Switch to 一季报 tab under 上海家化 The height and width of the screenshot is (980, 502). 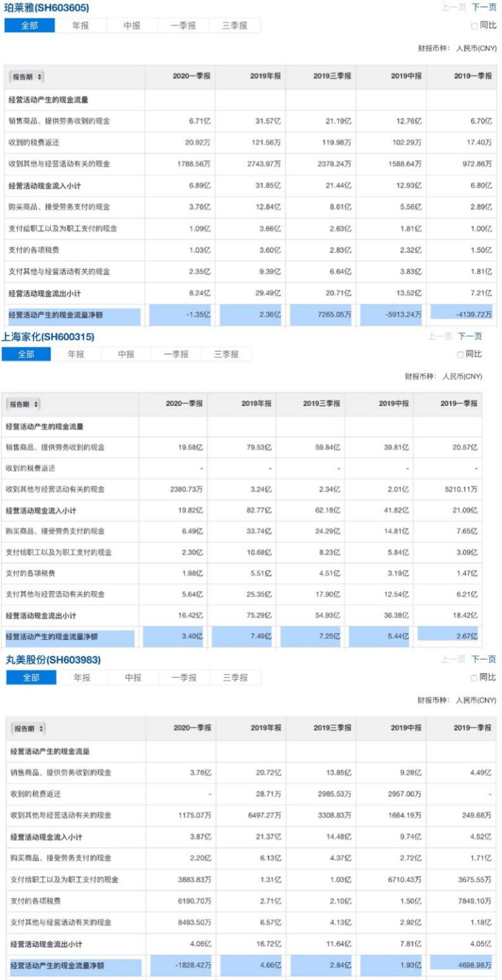click(x=176, y=354)
